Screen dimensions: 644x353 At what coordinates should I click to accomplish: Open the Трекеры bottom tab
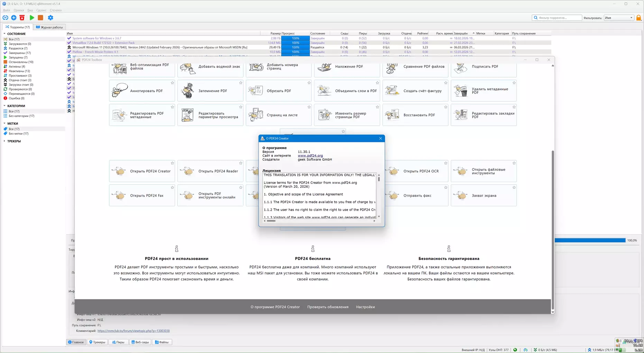pyautogui.click(x=97, y=342)
